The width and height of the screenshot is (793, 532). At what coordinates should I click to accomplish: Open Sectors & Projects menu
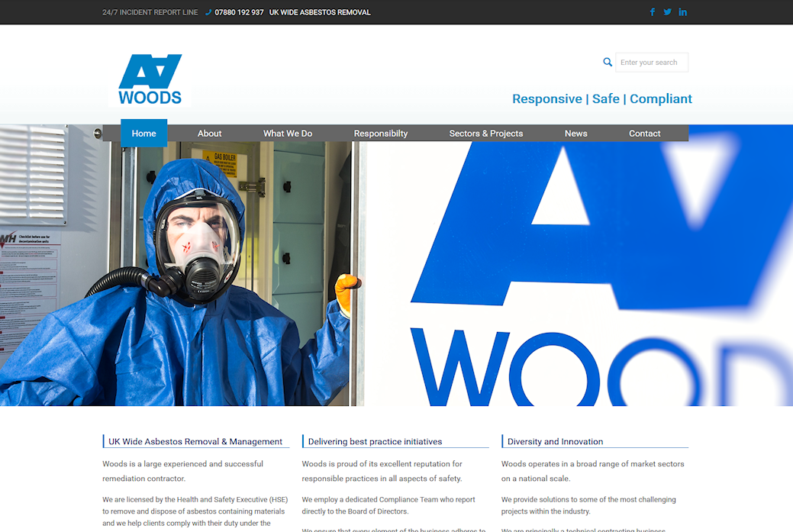point(485,134)
